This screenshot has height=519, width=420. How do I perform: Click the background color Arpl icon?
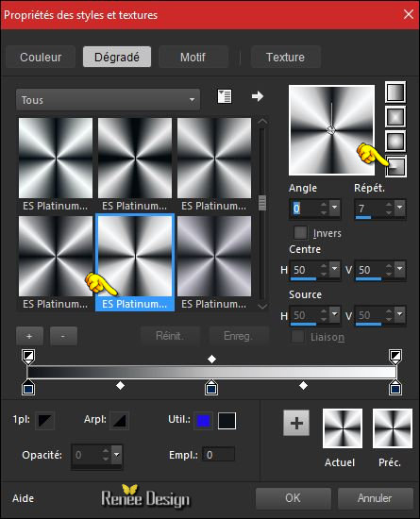119,420
